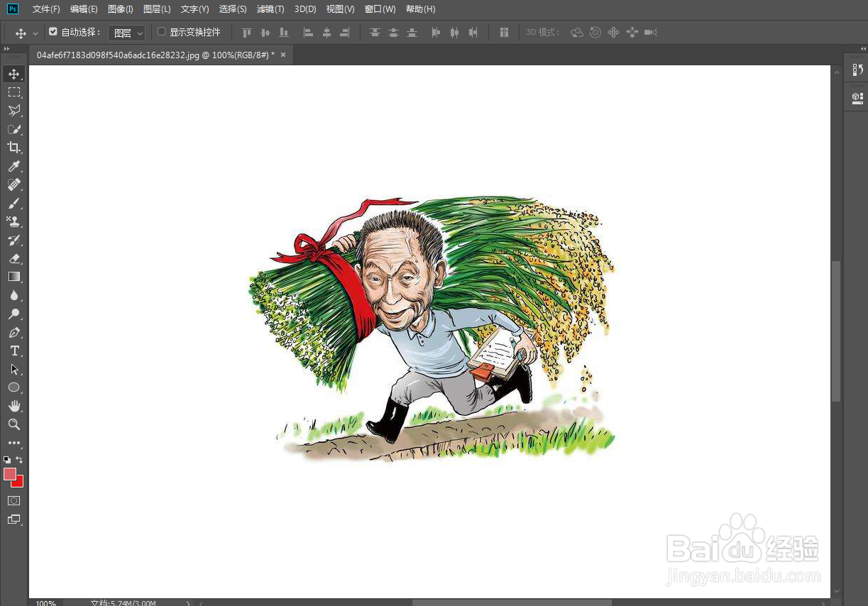This screenshot has width=868, height=606.
Task: Click distribute horizontal centers icon
Action: pyautogui.click(x=454, y=33)
